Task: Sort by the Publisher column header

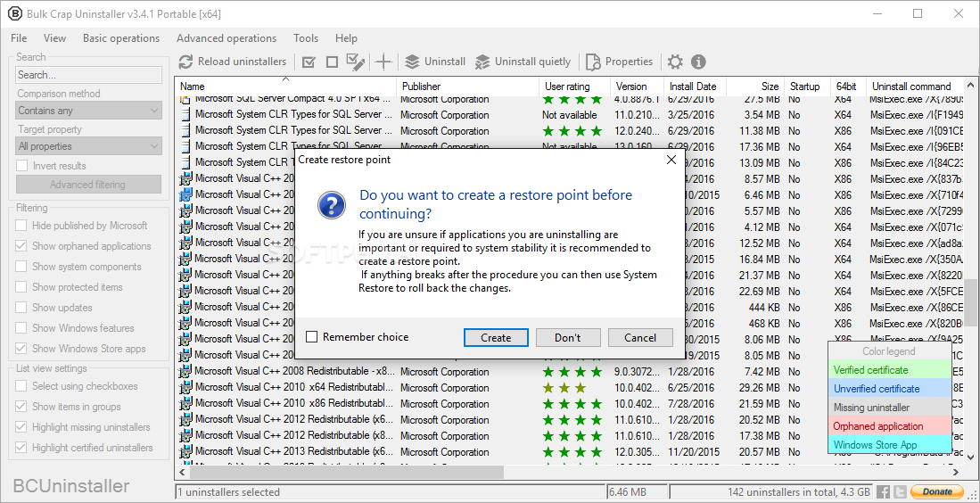Action: [x=467, y=87]
